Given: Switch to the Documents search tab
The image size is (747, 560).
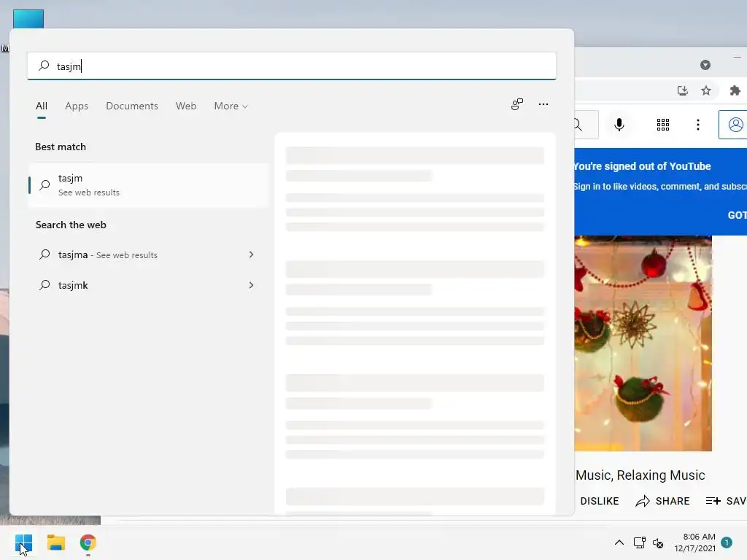Looking at the screenshot, I should 132,106.
